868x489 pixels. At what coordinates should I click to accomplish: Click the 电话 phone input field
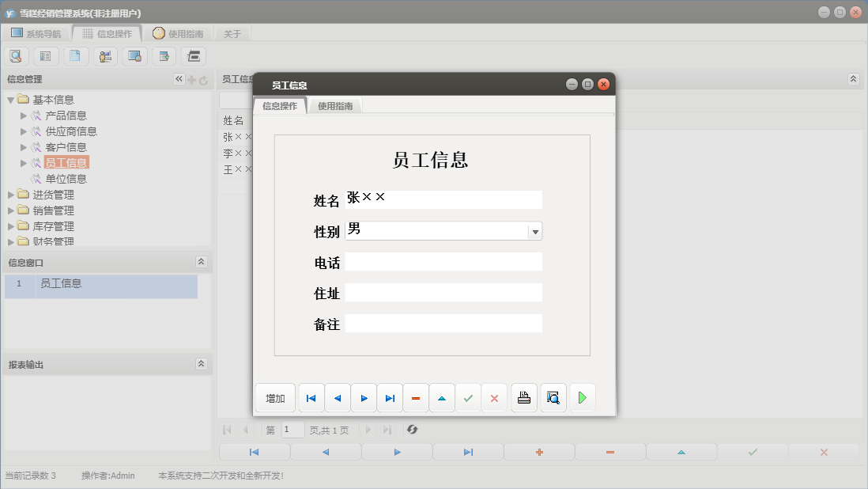point(443,261)
